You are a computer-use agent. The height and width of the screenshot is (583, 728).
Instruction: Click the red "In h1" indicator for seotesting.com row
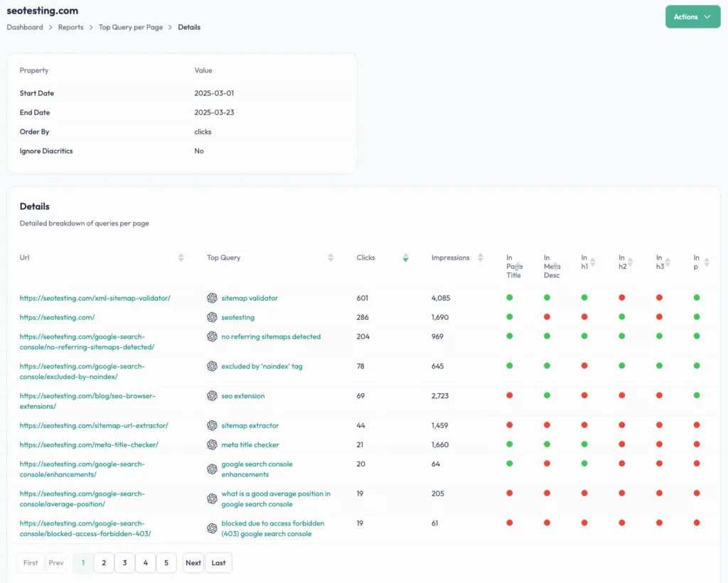coord(584,317)
